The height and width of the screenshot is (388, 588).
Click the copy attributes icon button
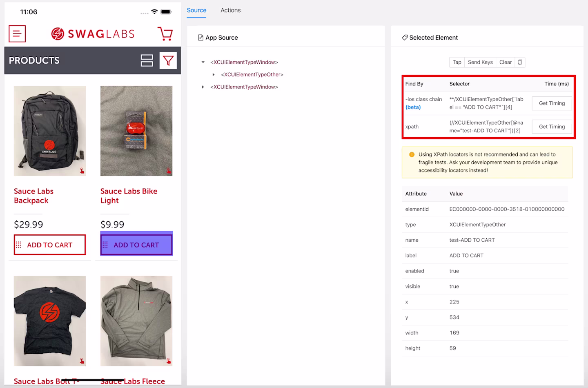(x=520, y=62)
